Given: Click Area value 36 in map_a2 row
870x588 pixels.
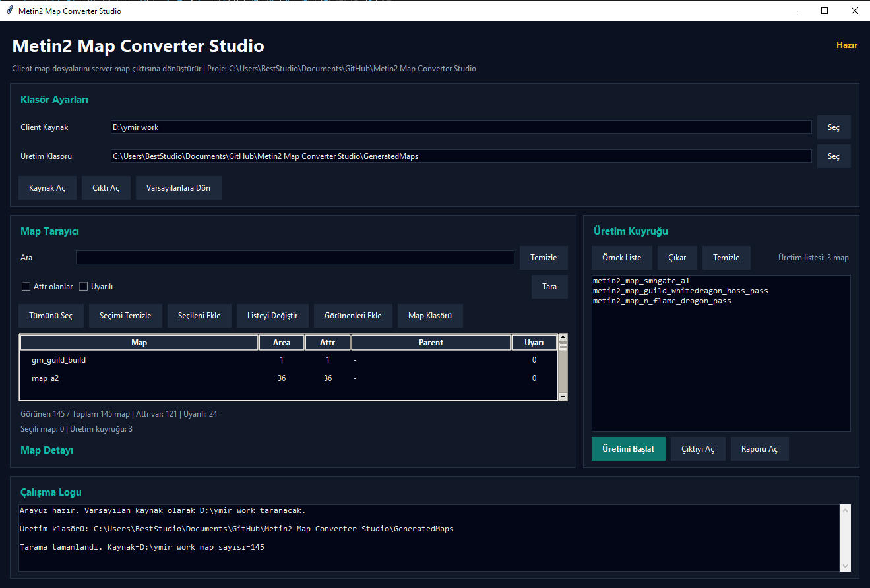Looking at the screenshot, I should point(282,378).
